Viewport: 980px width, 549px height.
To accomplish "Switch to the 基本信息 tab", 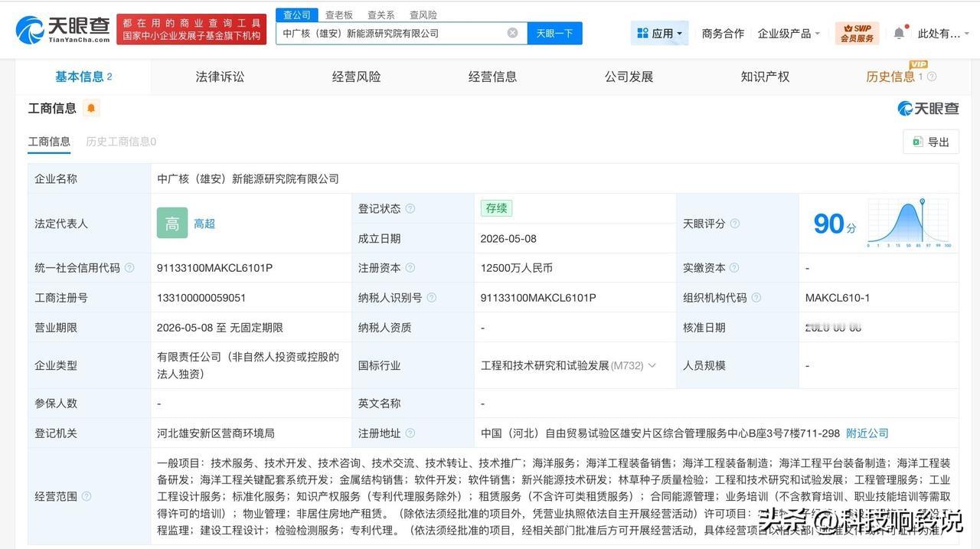I will (x=83, y=77).
